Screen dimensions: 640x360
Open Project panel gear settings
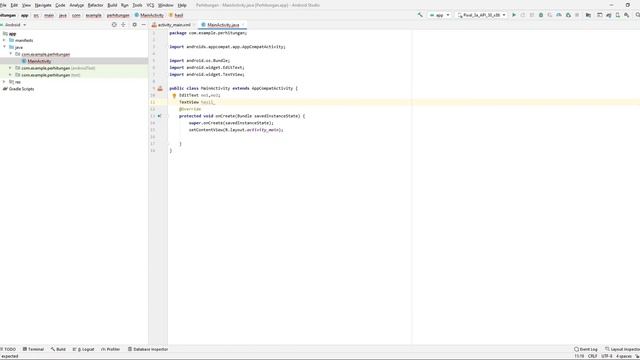(x=134, y=25)
